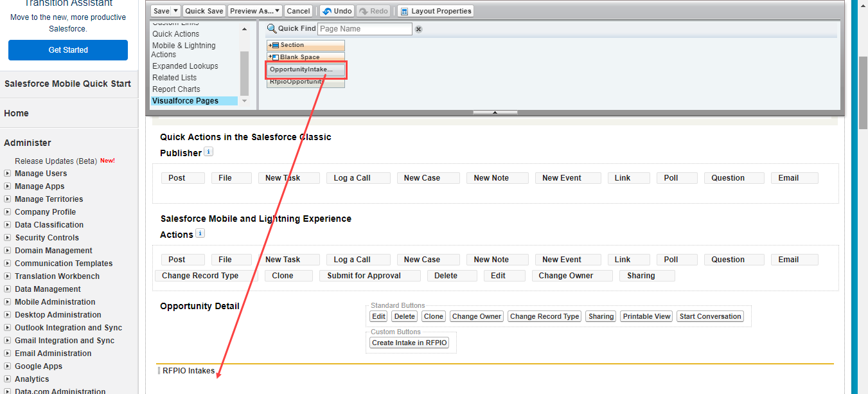This screenshot has height=394, width=868.
Task: Select Submit for Approval action
Action: pos(370,276)
